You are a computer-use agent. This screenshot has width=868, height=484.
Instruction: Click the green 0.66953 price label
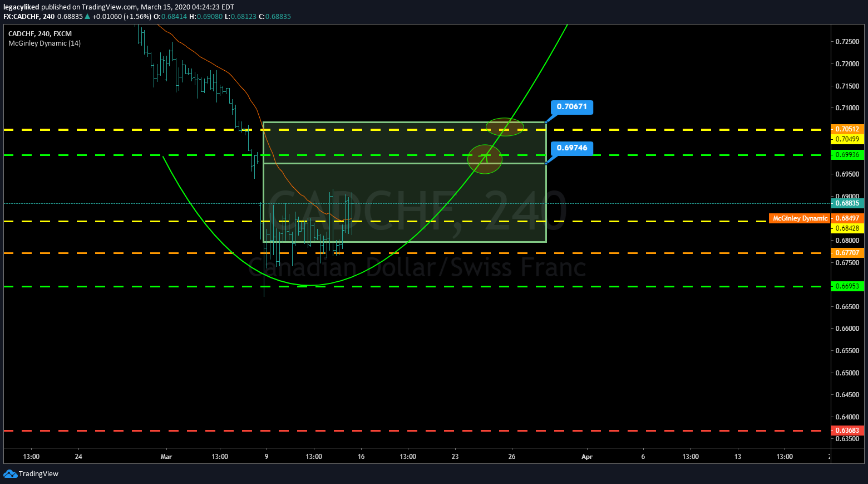847,286
